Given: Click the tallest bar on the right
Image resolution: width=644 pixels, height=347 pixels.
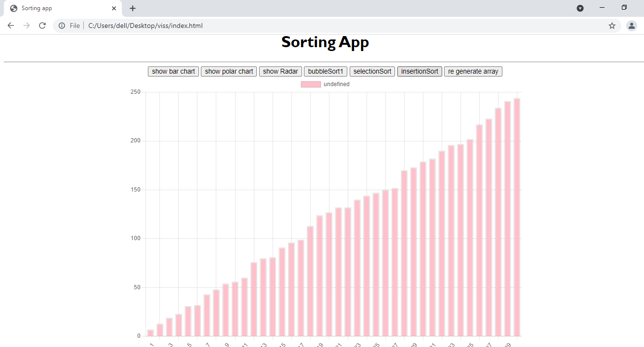Looking at the screenshot, I should (517, 217).
